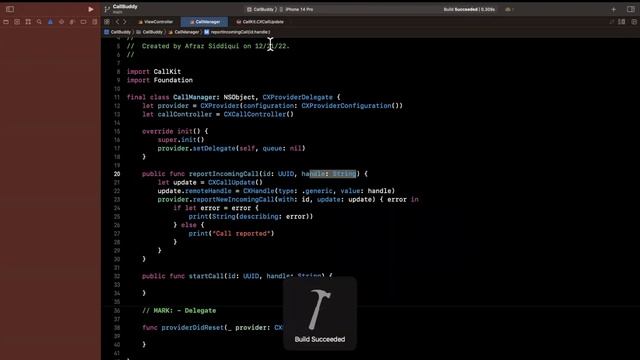This screenshot has width=640, height=360.
Task: Click CXProviderConfiguration on line 12
Action: pyautogui.click(x=347, y=106)
